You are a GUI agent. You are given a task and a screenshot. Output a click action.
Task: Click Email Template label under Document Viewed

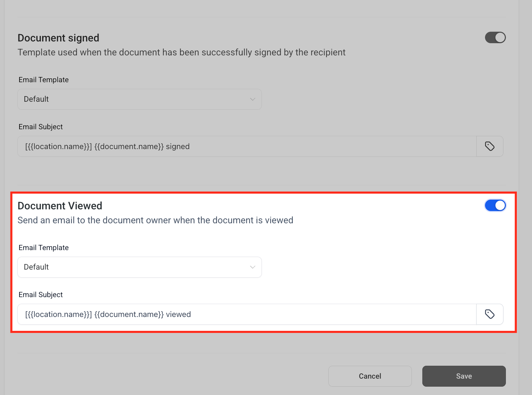[44, 248]
